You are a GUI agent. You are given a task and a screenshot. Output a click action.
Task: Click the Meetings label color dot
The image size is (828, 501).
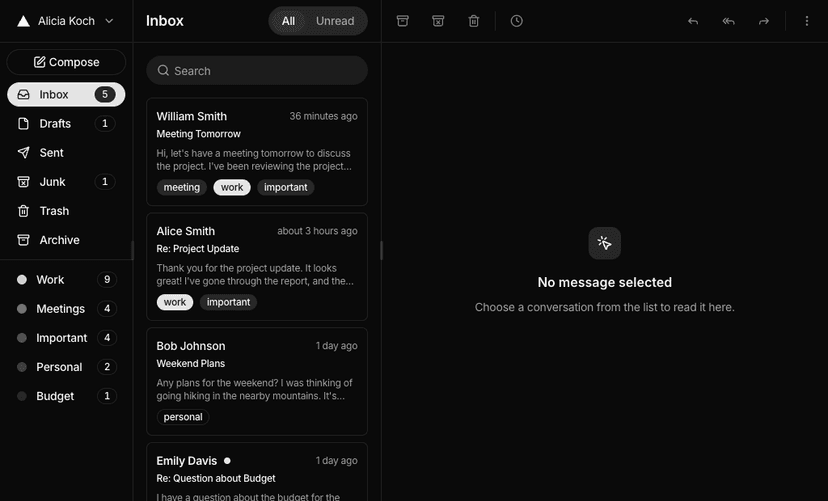[x=22, y=309]
